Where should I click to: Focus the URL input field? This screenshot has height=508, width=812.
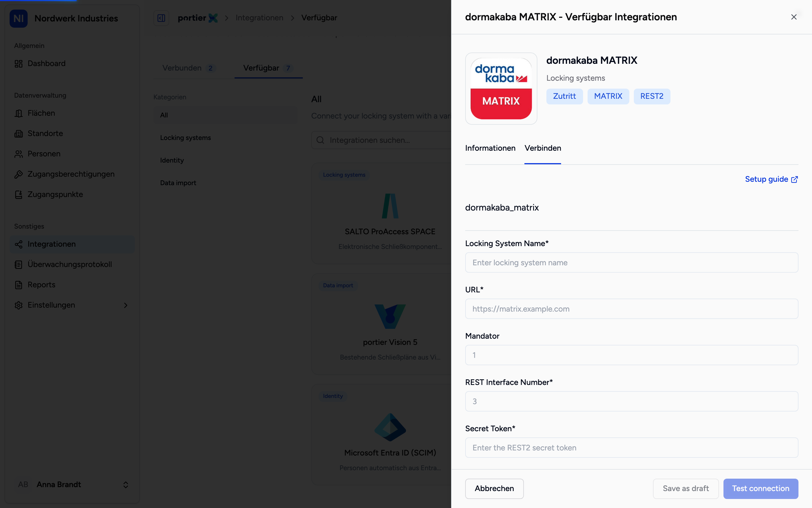[x=632, y=309]
